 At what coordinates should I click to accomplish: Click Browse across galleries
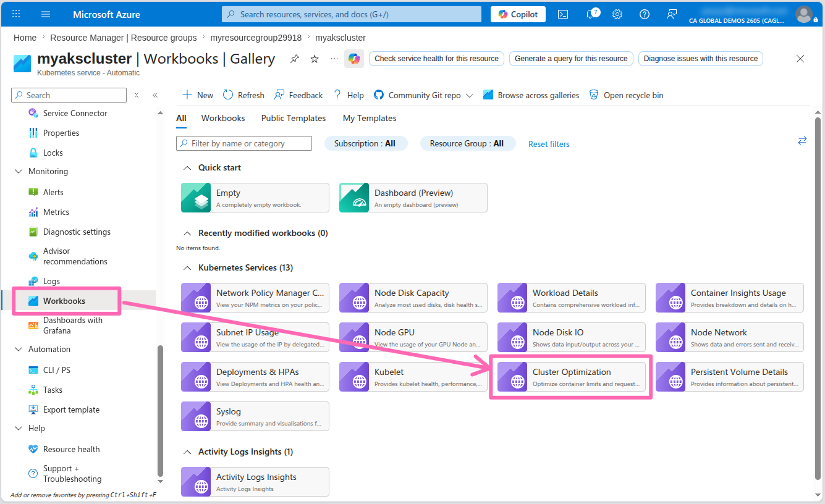coord(531,95)
